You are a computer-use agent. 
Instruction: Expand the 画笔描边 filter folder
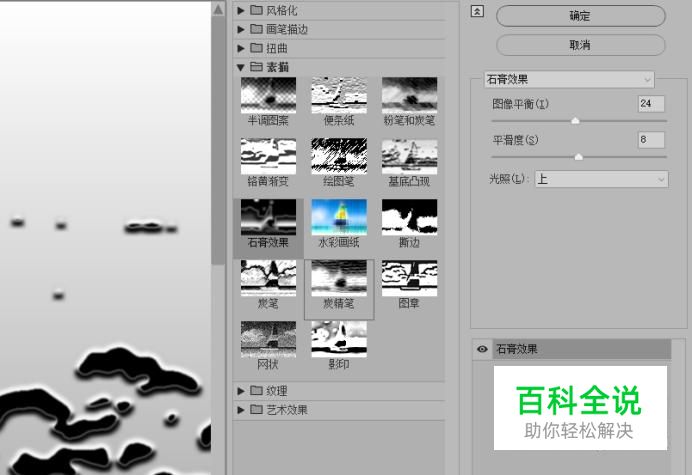click(x=241, y=29)
